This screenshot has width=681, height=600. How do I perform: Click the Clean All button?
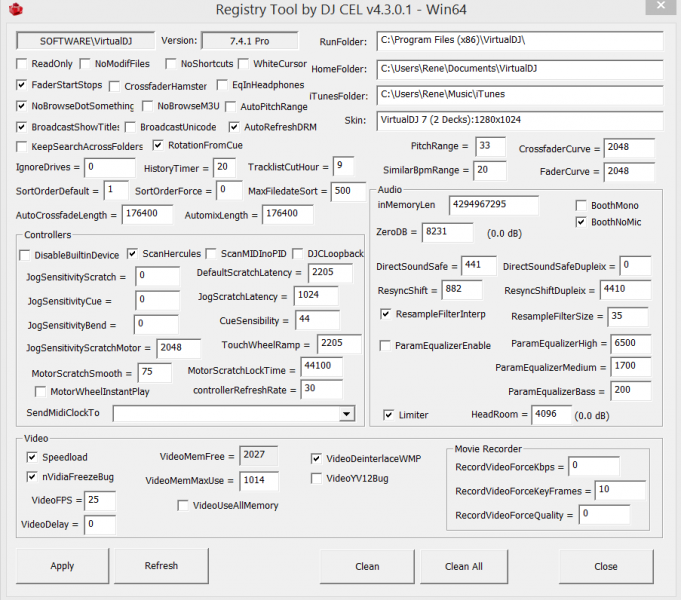pyautogui.click(x=464, y=567)
